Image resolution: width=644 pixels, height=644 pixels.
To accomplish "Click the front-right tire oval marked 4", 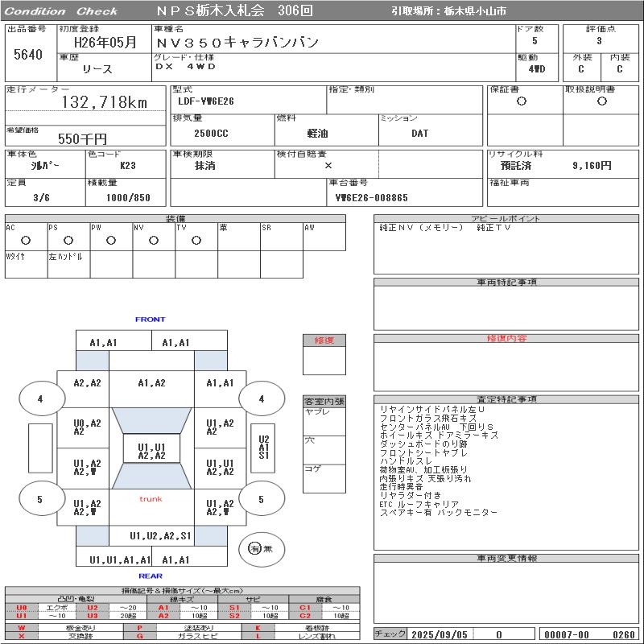I will click(262, 398).
